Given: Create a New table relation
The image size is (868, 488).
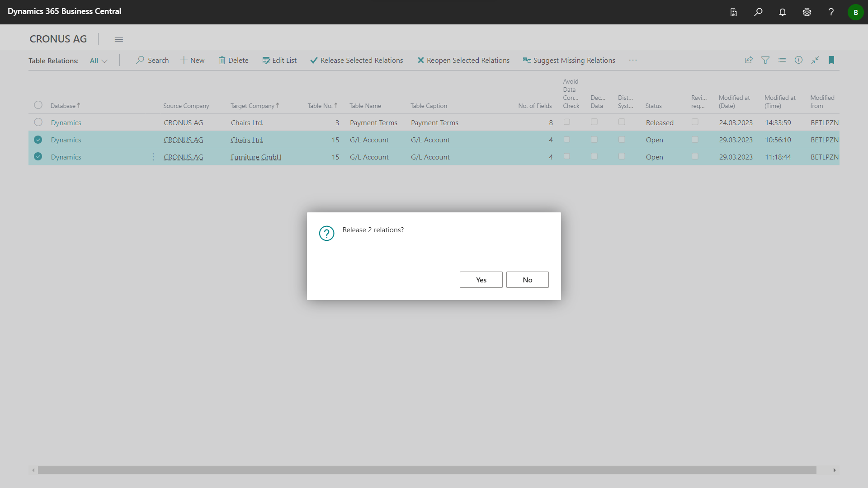Looking at the screenshot, I should pyautogui.click(x=192, y=60).
